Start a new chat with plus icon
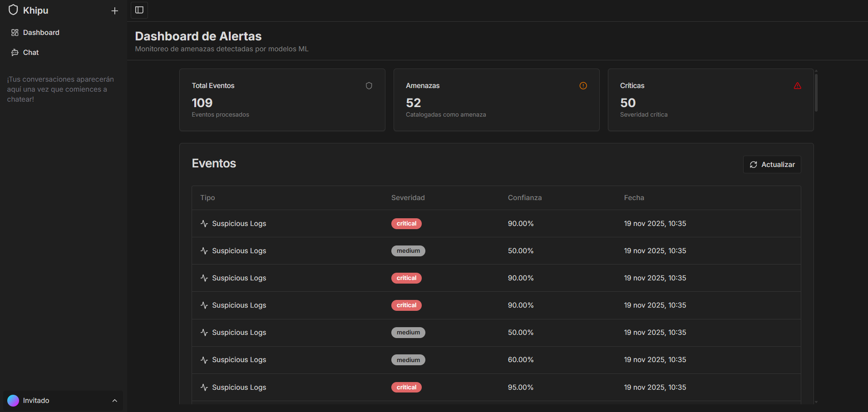868x412 pixels. (x=115, y=11)
